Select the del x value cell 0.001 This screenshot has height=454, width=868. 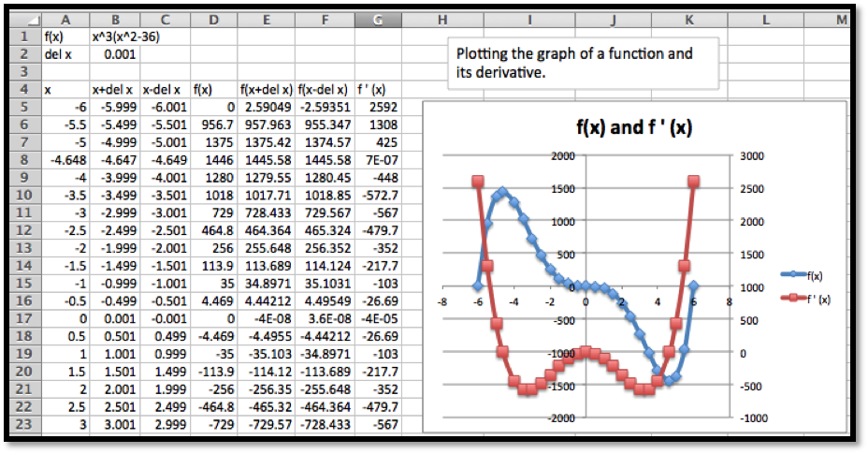tap(115, 54)
